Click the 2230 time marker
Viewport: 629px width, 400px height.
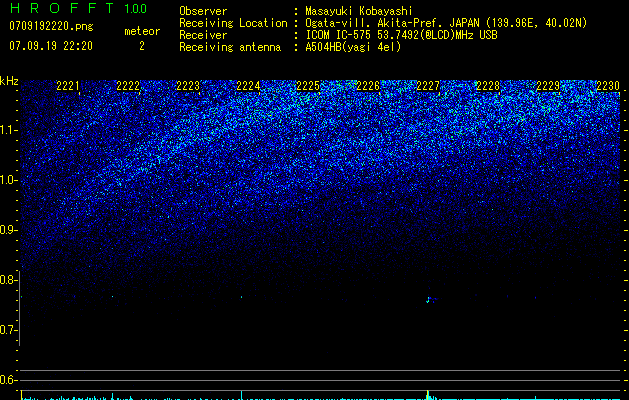coord(608,86)
